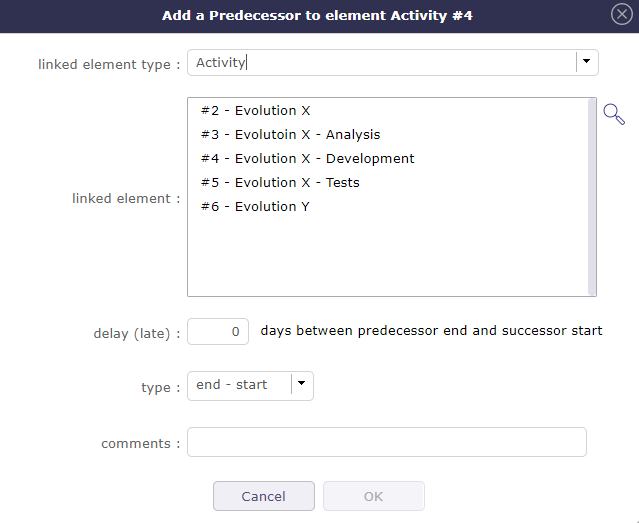Close the Add a Predecessor dialog

(621, 15)
